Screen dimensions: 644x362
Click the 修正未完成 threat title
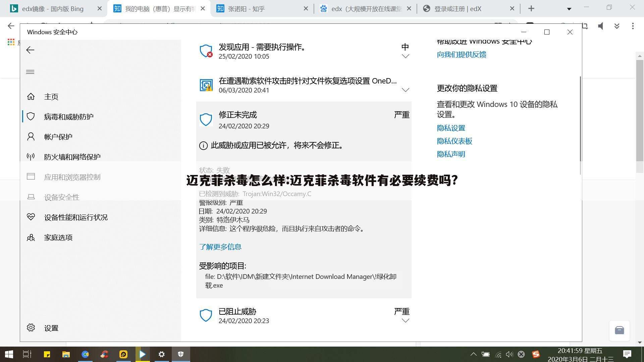238,115
